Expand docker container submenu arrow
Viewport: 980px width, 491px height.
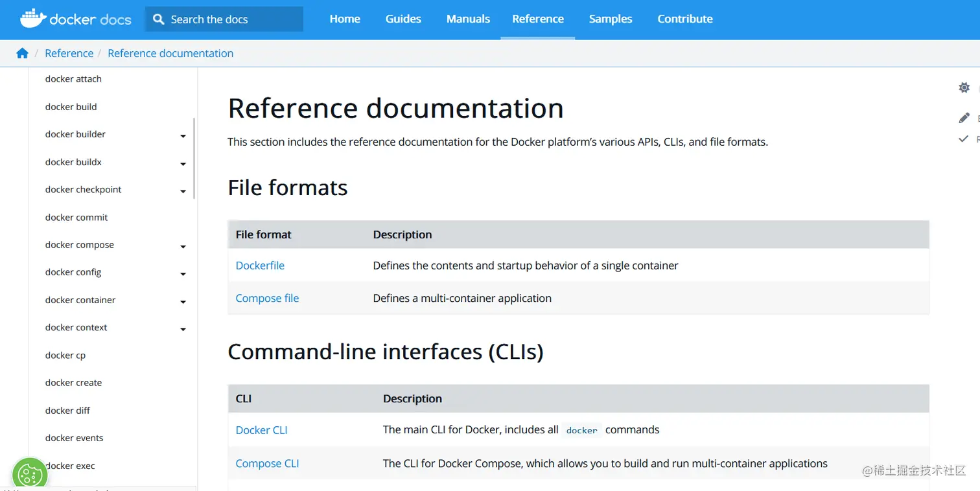(x=183, y=302)
